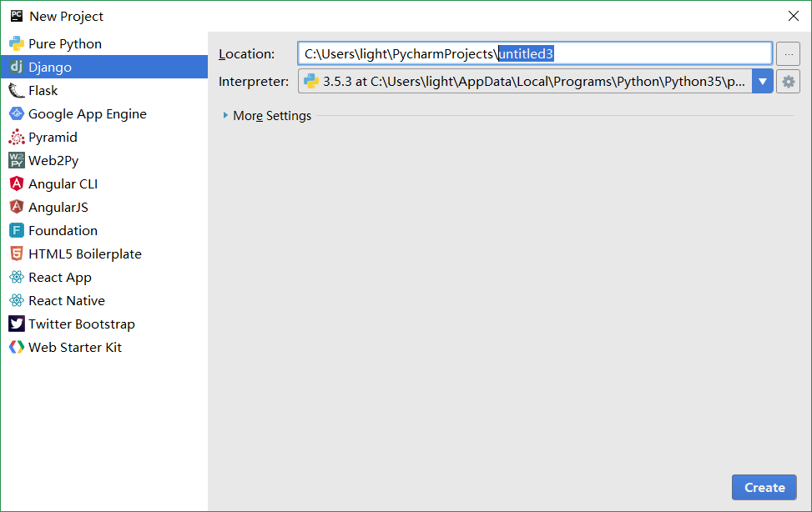This screenshot has width=812, height=512.
Task: Select HTML5 Boilerplate label
Action: (85, 253)
